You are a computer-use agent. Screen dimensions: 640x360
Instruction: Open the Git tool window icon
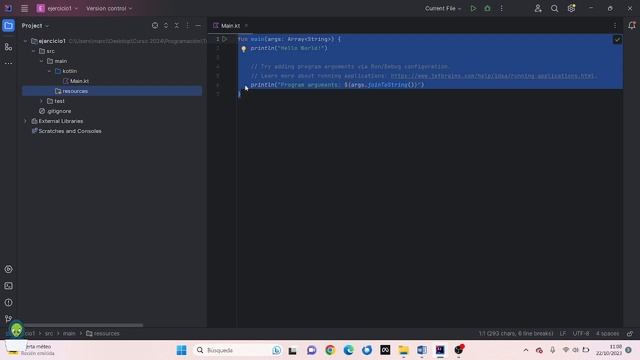pyautogui.click(x=8, y=318)
